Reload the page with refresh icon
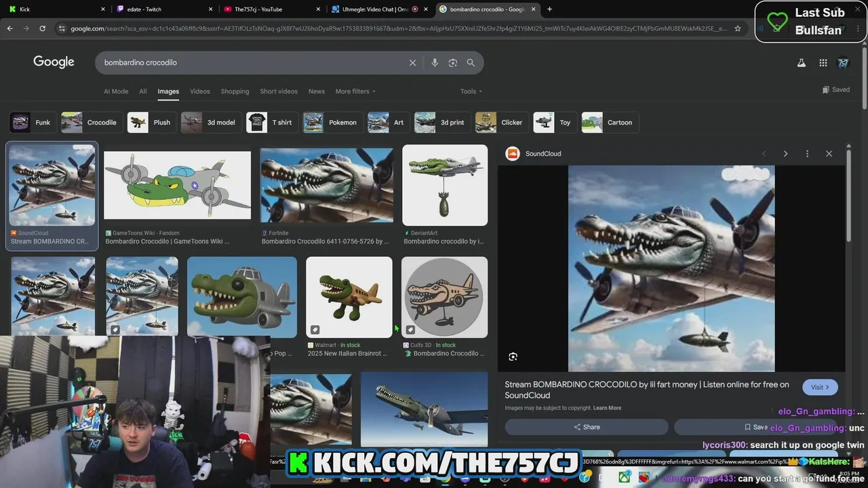 [42, 28]
